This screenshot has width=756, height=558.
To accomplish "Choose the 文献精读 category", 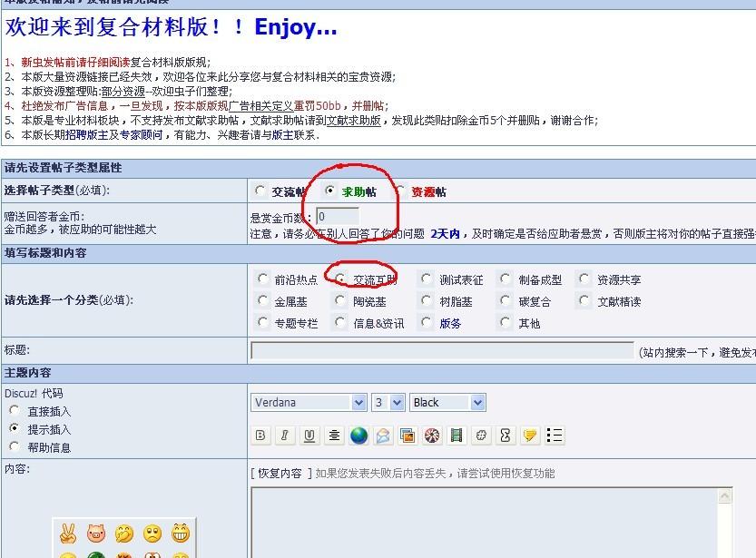I will (584, 300).
